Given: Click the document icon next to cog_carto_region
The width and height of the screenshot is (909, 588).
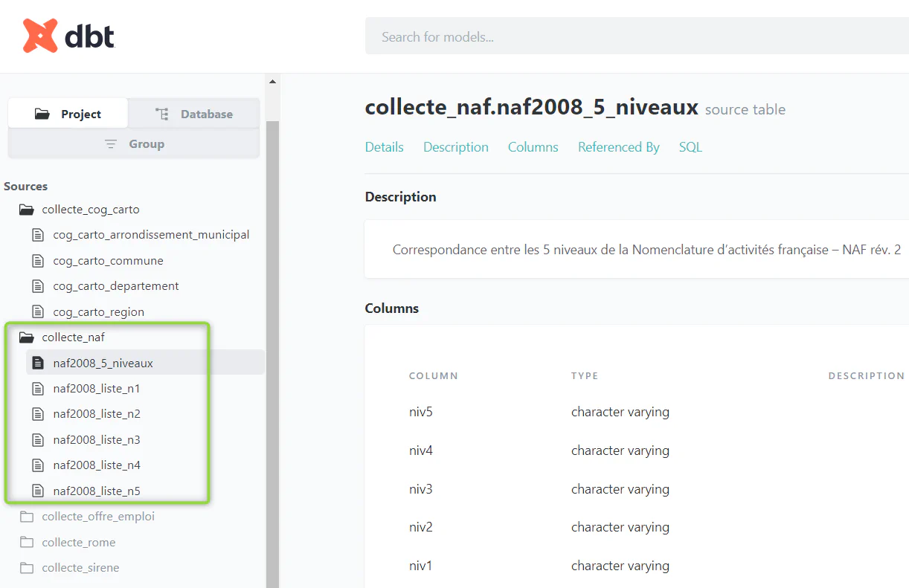Looking at the screenshot, I should click(x=38, y=311).
